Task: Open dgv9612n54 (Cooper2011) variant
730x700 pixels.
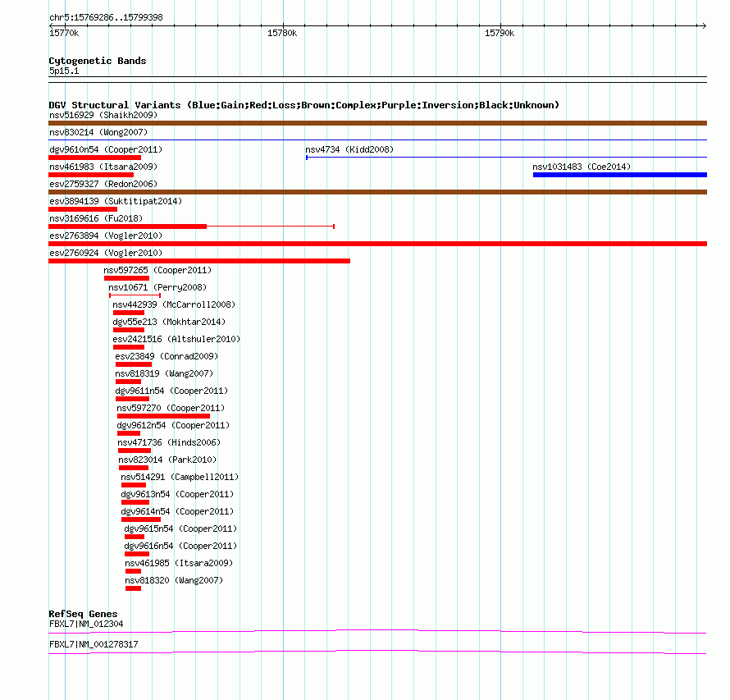Action: (x=173, y=425)
